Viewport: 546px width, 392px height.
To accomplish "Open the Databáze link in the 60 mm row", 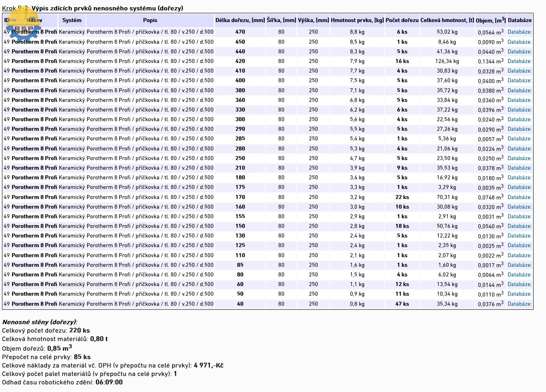I will click(x=520, y=284).
